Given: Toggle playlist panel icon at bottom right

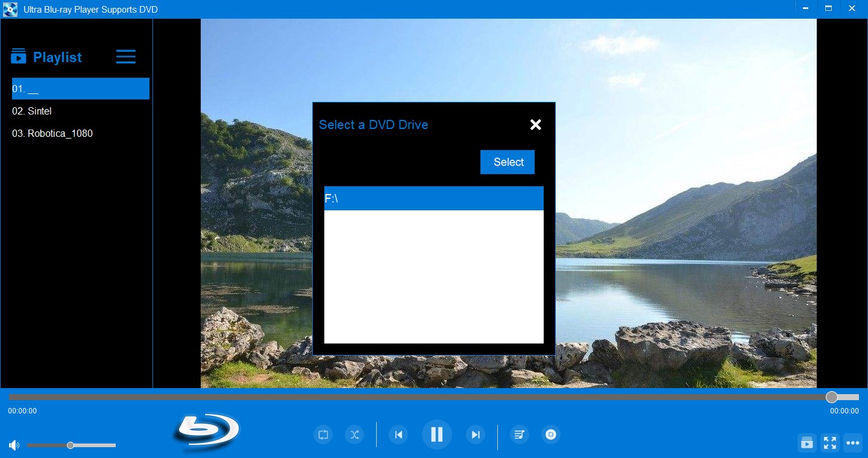Looking at the screenshot, I should point(807,443).
